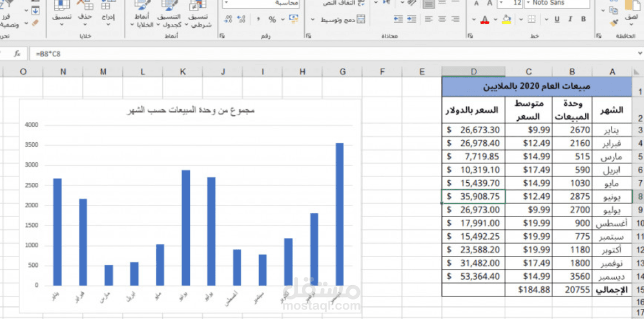
Task: Apply red font color
Action: [485, 19]
